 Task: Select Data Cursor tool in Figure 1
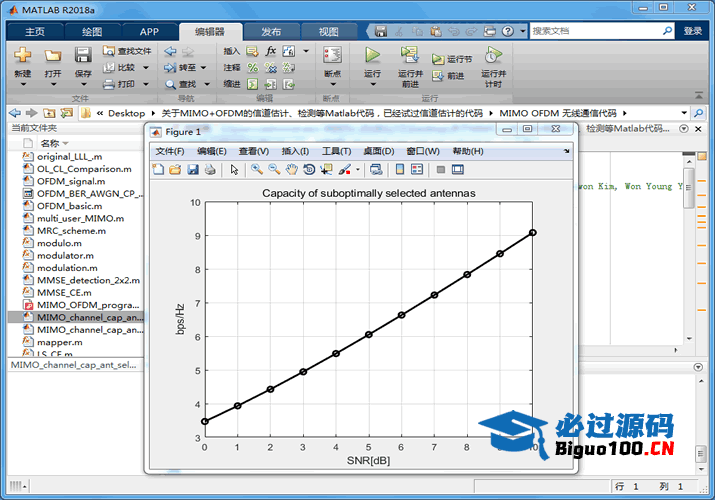click(x=326, y=170)
